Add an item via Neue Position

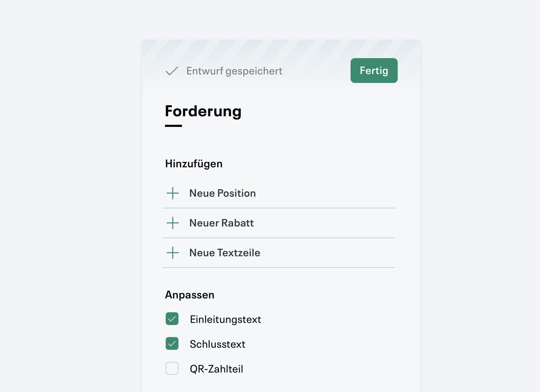coord(222,193)
